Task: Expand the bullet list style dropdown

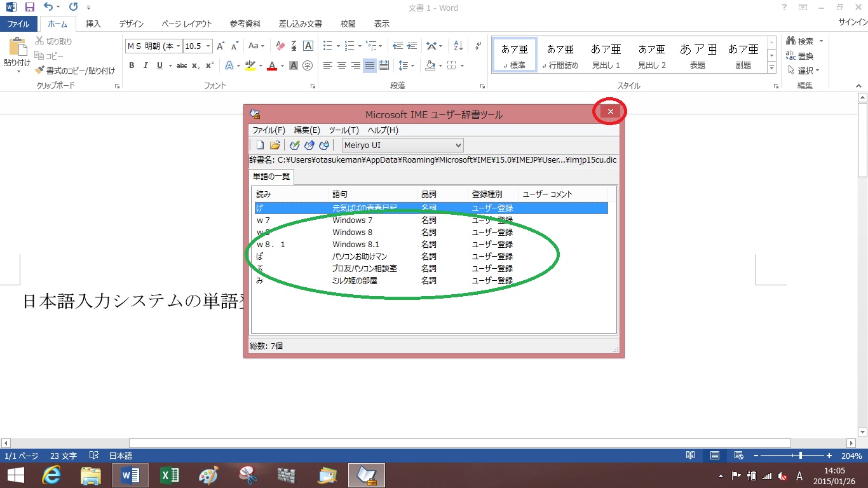Action: 337,46
